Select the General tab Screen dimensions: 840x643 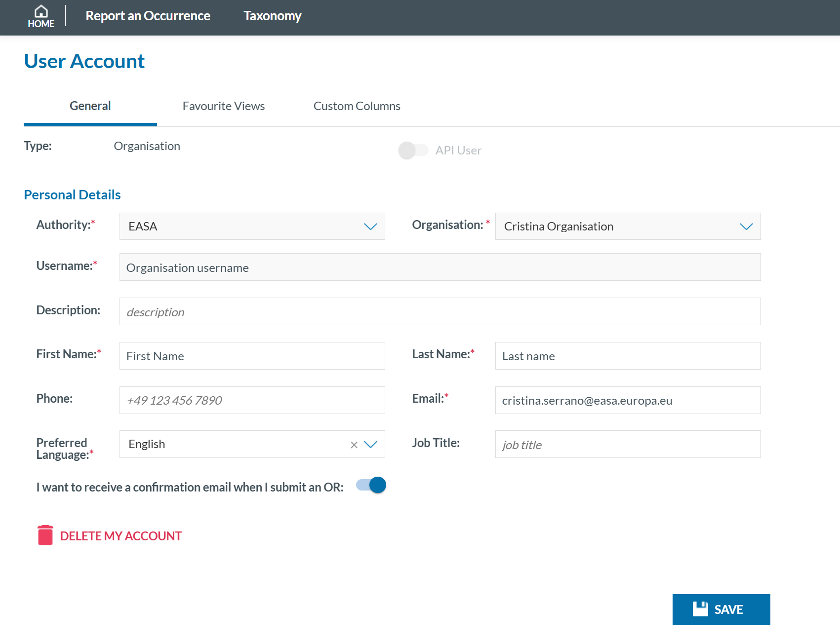point(90,106)
